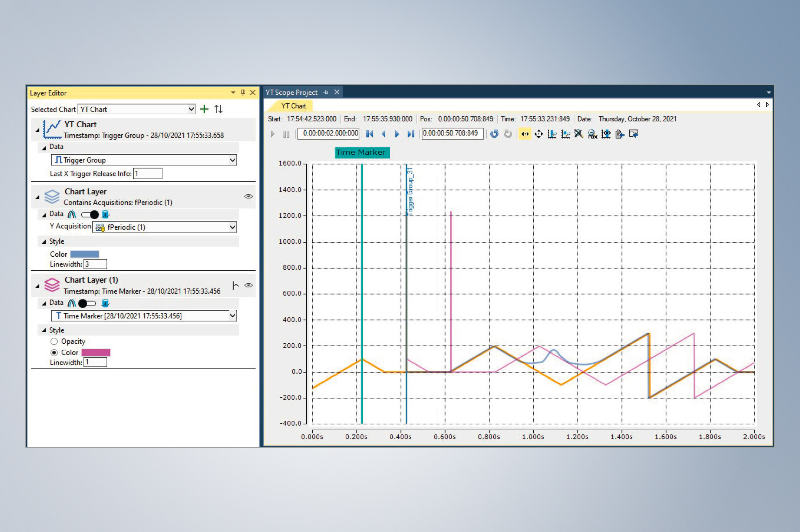Toggle the horizontal pan tool

coord(525,134)
